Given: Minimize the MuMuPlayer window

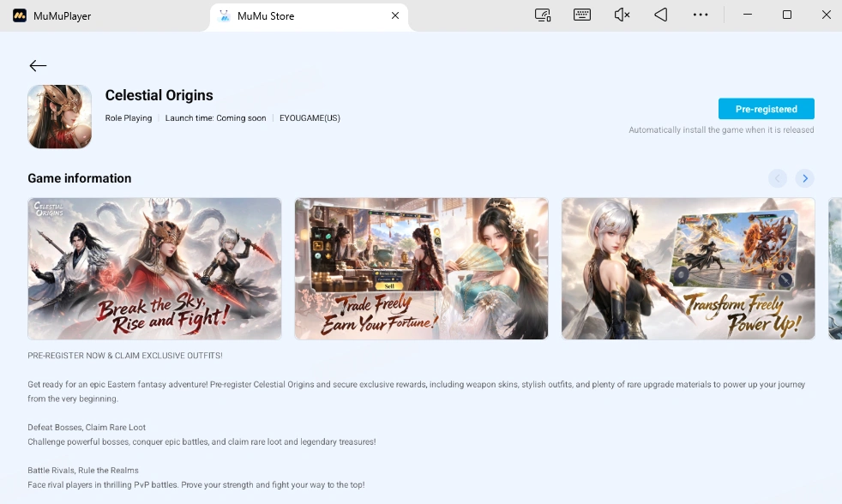Looking at the screenshot, I should 747,15.
